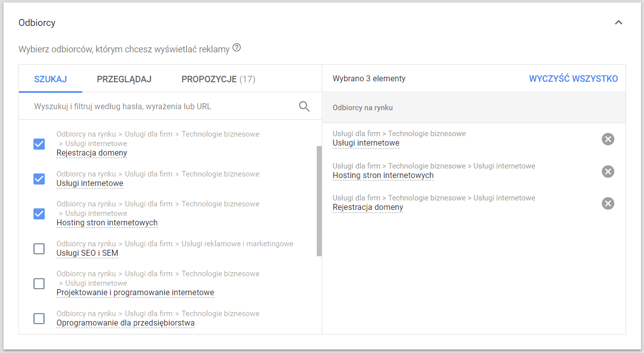The height and width of the screenshot is (353, 644).
Task: Remove selected Usługi internetowe audience
Action: tap(608, 139)
